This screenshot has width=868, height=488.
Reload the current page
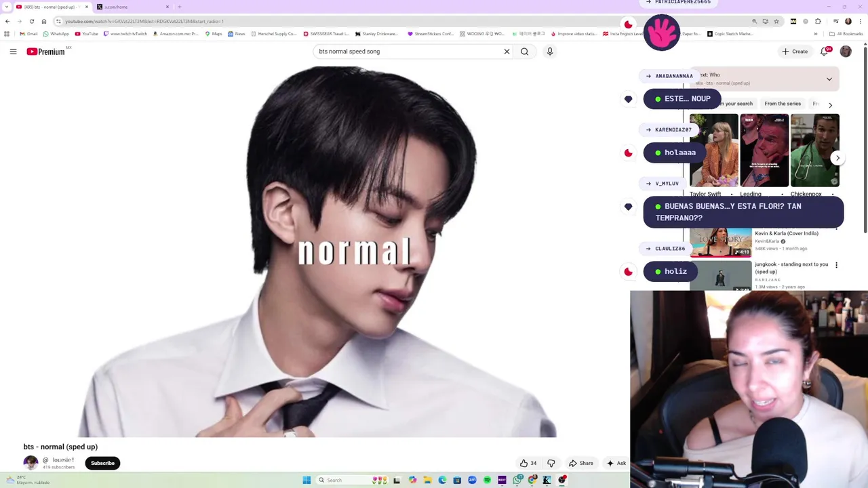31,21
